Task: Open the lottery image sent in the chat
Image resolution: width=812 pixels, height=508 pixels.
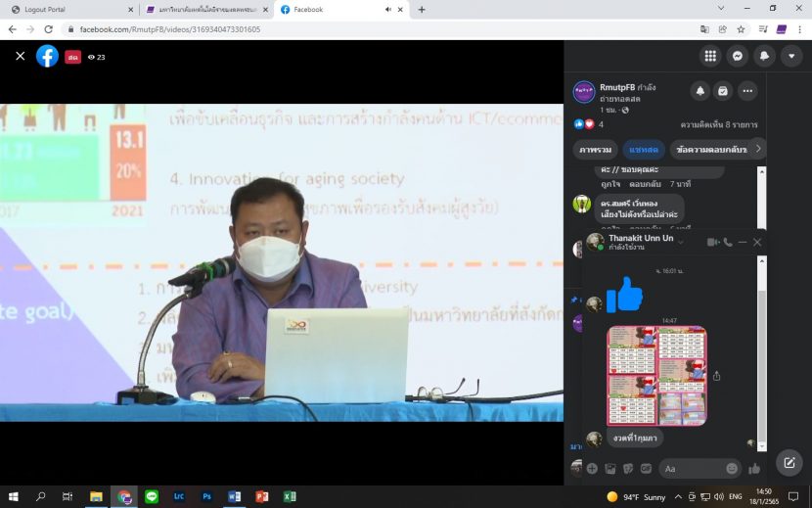Action: click(656, 376)
